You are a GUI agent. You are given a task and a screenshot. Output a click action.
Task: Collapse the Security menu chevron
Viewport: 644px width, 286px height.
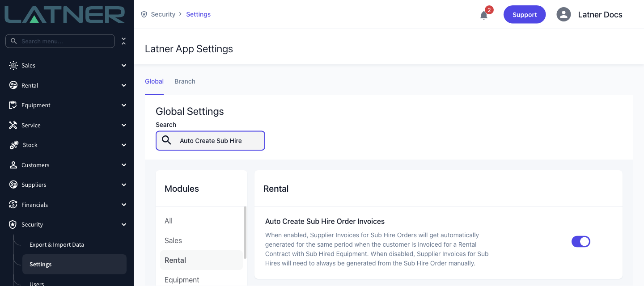click(124, 224)
